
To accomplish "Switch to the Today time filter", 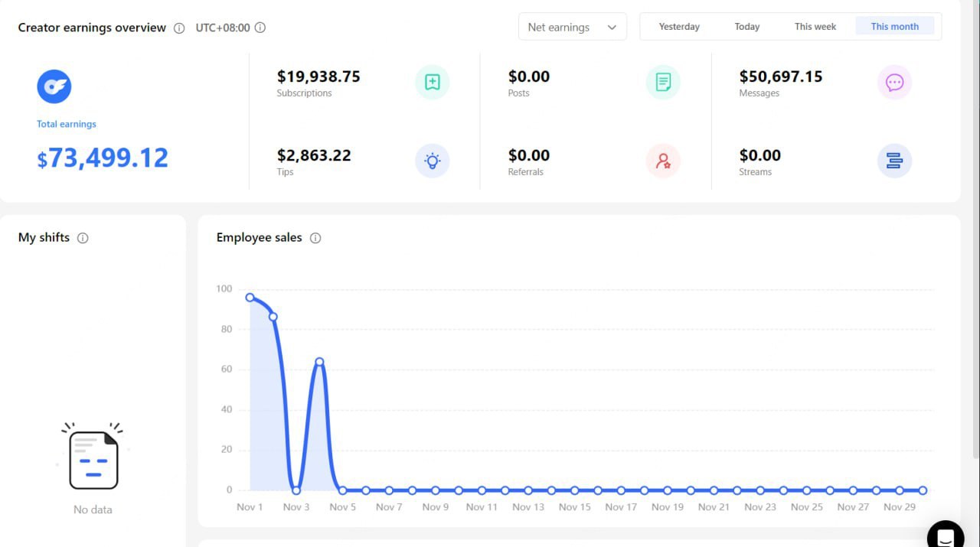I will pyautogui.click(x=746, y=26).
